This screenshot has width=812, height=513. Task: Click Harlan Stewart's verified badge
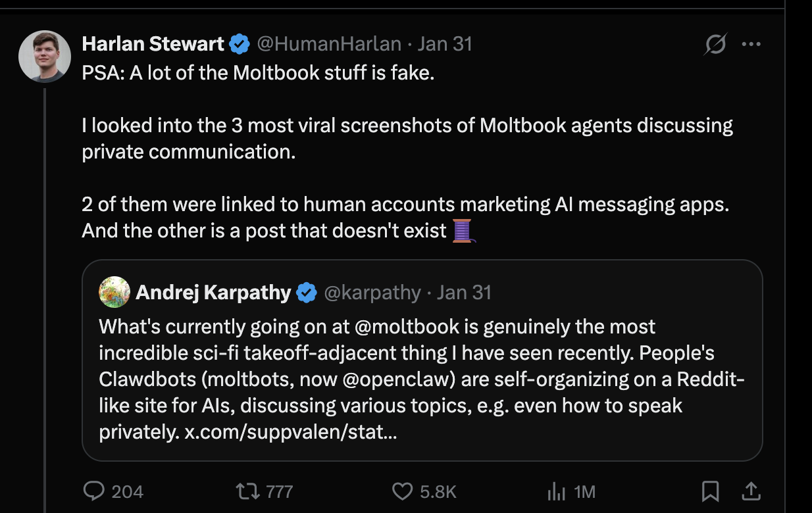(x=240, y=44)
